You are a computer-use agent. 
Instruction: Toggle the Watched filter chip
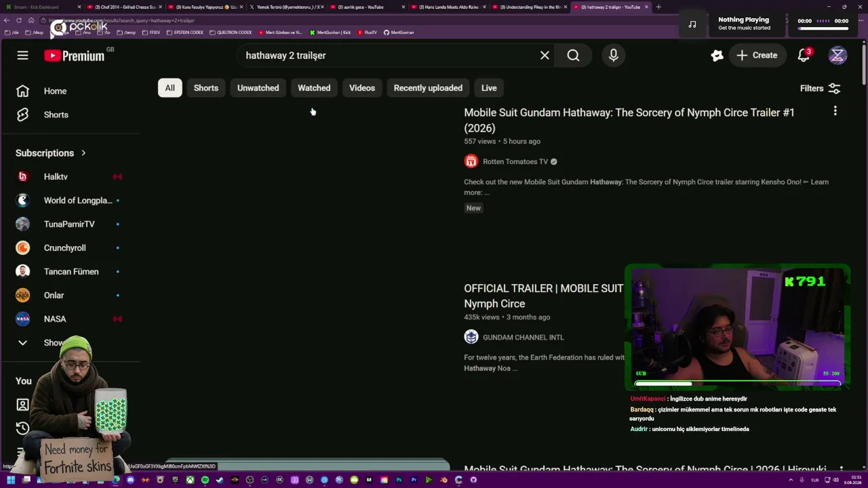pos(314,88)
